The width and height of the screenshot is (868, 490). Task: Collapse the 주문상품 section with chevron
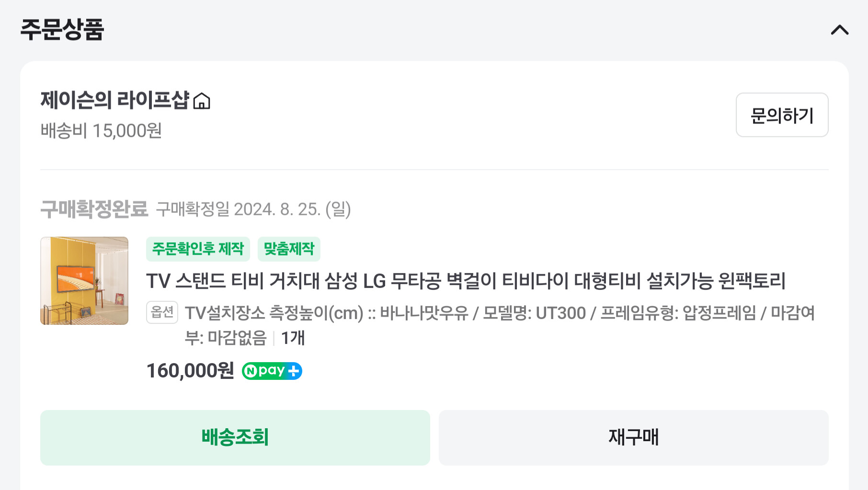[x=839, y=30]
